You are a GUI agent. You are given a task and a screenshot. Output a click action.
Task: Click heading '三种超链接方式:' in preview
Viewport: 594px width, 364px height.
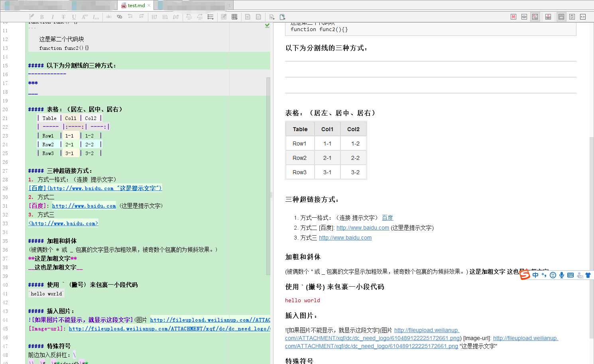(x=312, y=199)
